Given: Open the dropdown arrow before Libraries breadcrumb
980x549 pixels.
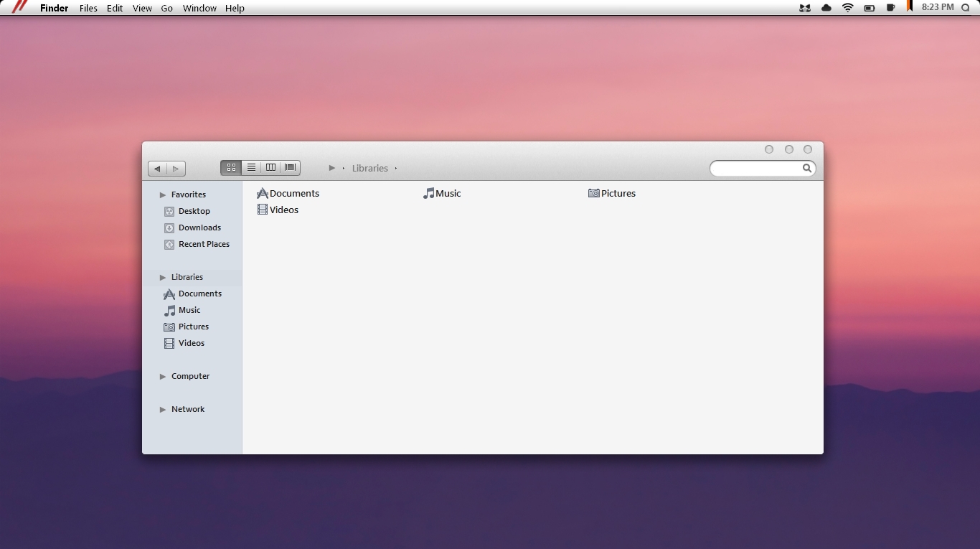Looking at the screenshot, I should (x=344, y=169).
